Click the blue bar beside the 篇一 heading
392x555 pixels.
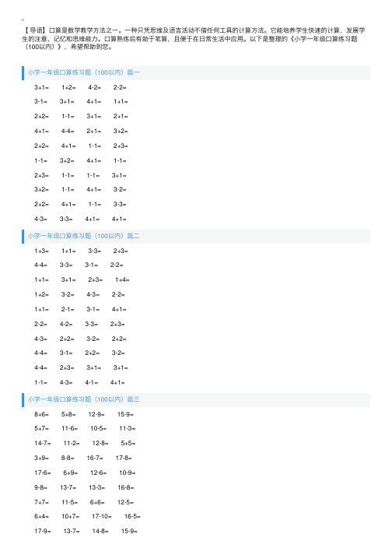click(23, 73)
